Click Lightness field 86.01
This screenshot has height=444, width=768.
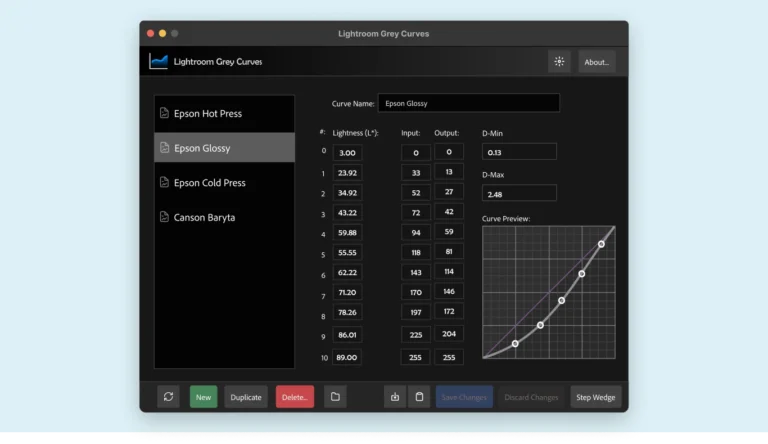pyautogui.click(x=347, y=335)
